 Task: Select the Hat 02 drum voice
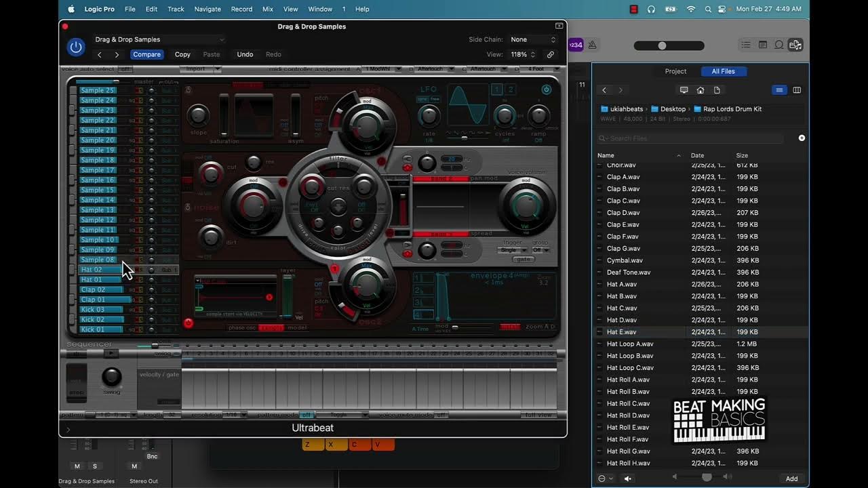(100, 270)
